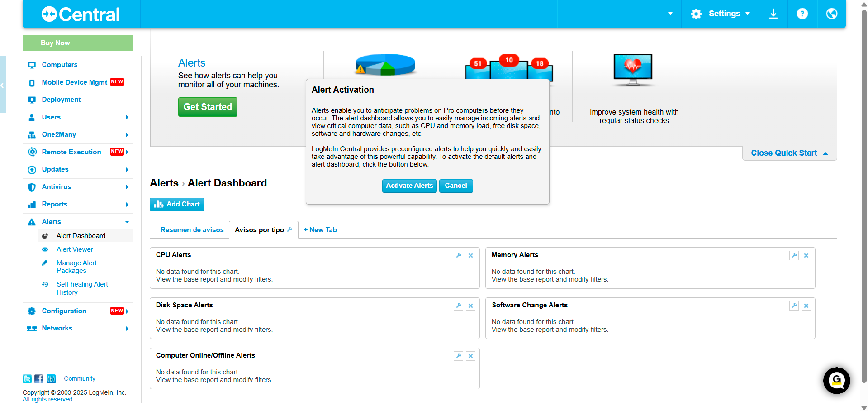Image resolution: width=868 pixels, height=411 pixels.
Task: Click the heart monitor health thumbnail
Action: pos(633,70)
